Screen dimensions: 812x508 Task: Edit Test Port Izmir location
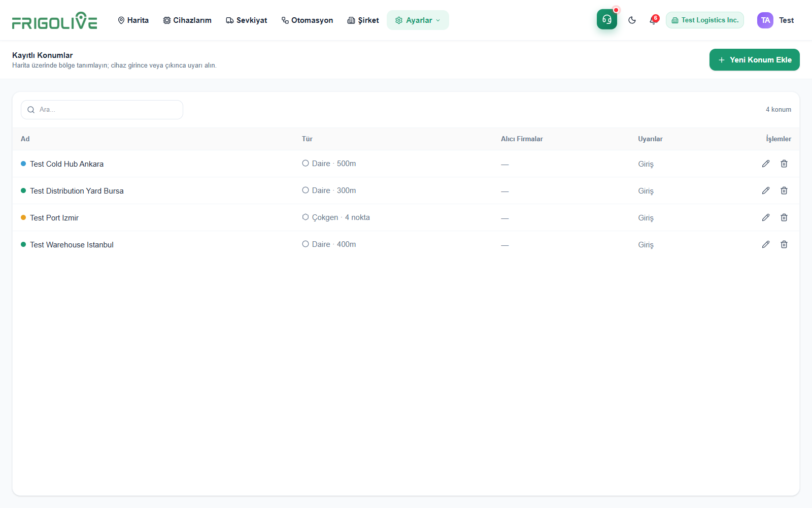click(x=766, y=217)
